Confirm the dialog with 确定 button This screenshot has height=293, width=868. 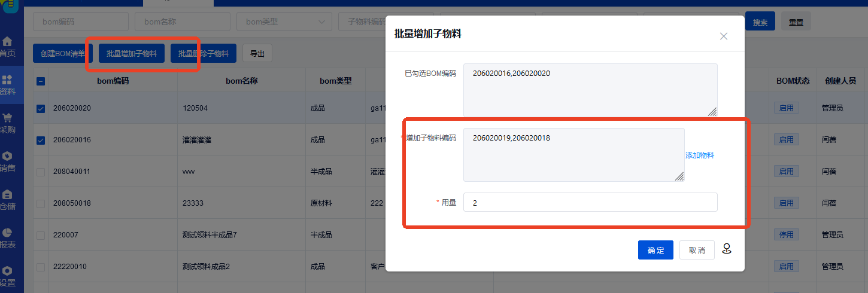pyautogui.click(x=655, y=250)
